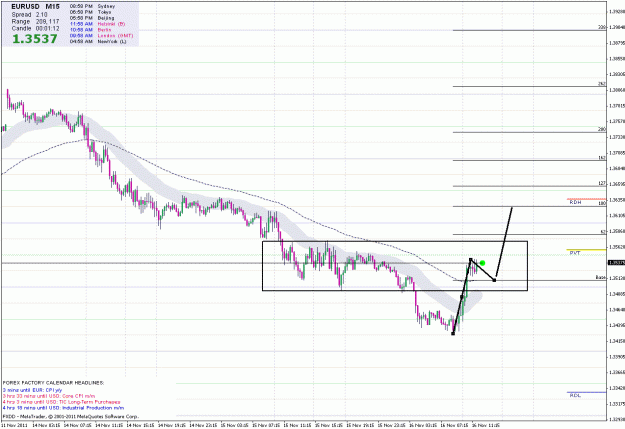Screen dimensions: 625x429
Task: Click the RDH level label
Action: pyautogui.click(x=575, y=203)
